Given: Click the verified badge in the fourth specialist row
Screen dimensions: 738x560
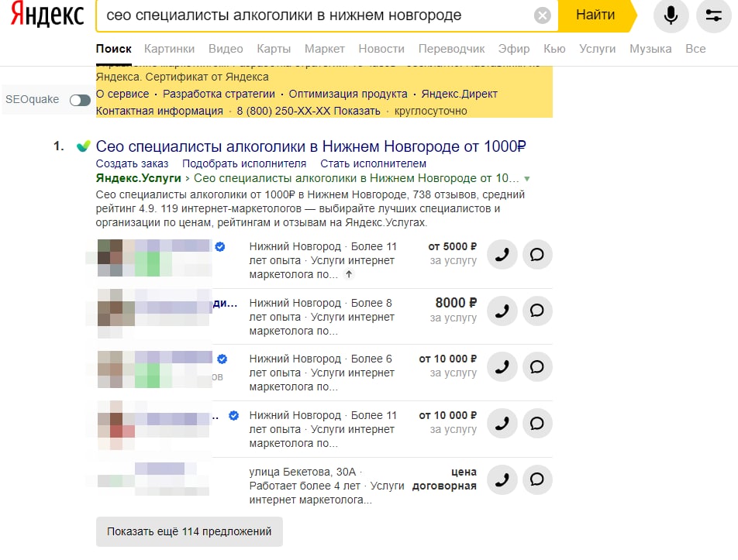Looking at the screenshot, I should point(233,416).
